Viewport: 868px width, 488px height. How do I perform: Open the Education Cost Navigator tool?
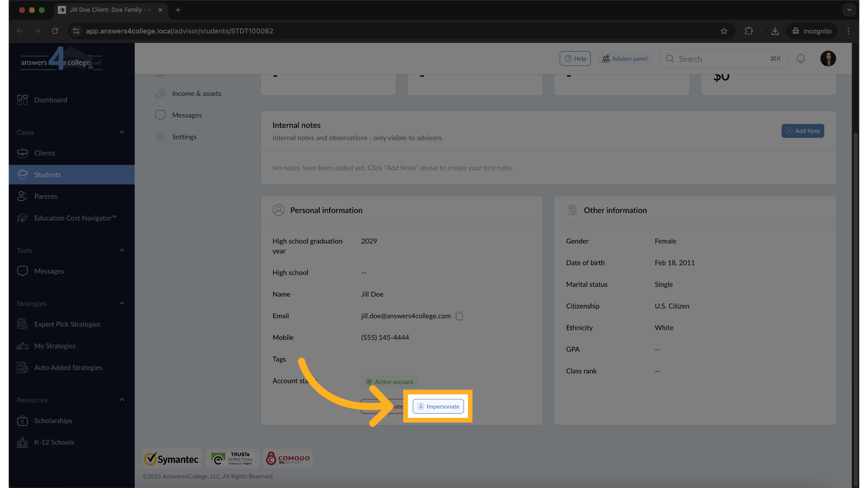tap(23, 218)
